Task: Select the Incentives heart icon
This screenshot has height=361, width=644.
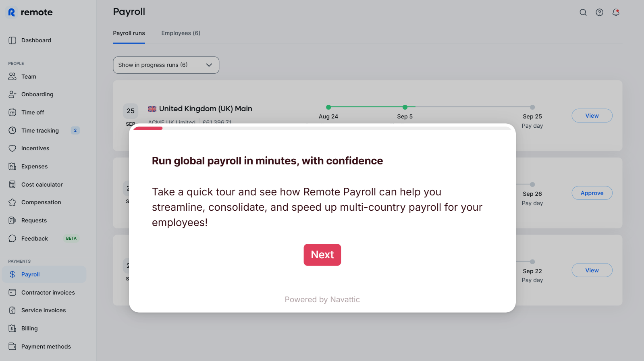Action: (12, 148)
